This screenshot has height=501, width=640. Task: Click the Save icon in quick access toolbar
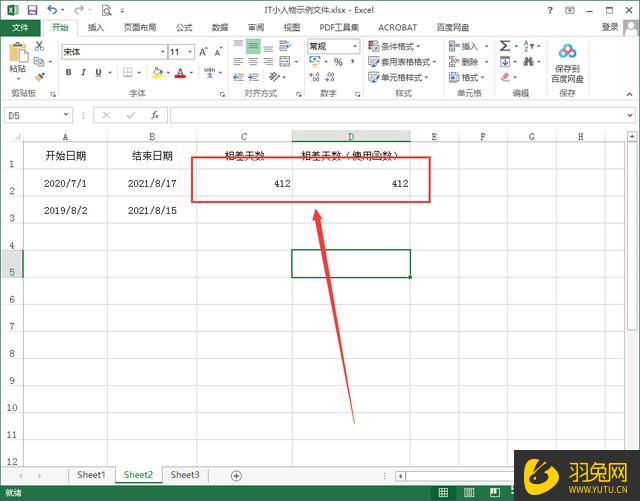point(32,10)
